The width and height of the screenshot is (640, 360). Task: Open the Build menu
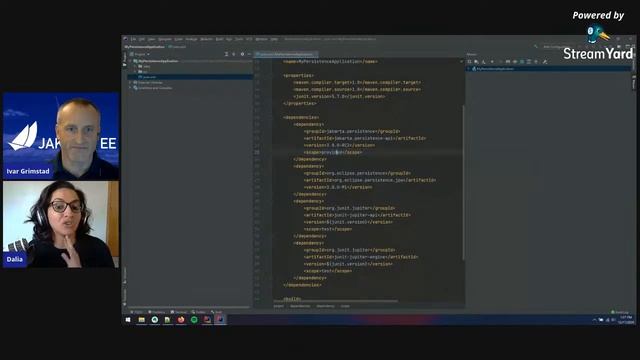219,39
